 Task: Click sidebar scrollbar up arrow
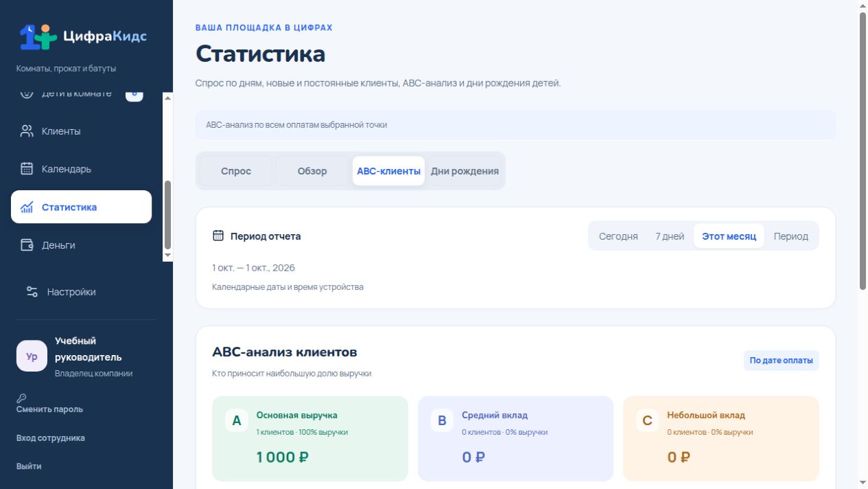pos(168,98)
